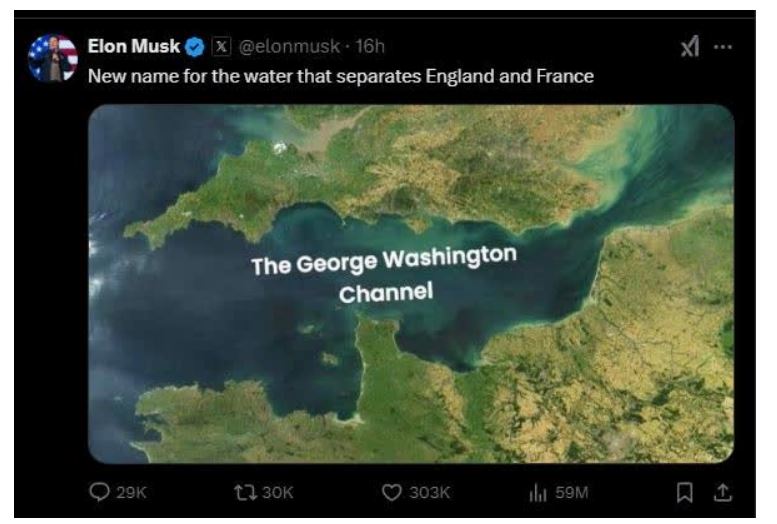Click the tweet text about England and France
The image size is (777, 524).
(x=340, y=76)
